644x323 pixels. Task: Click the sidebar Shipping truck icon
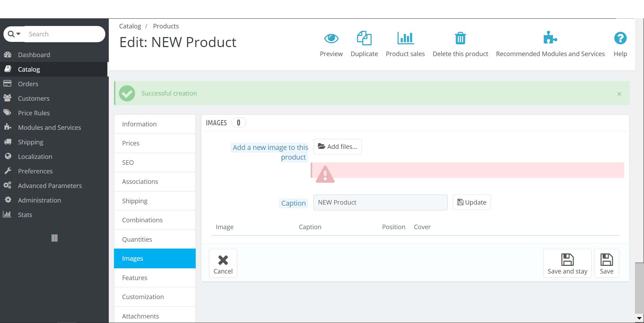tap(8, 142)
